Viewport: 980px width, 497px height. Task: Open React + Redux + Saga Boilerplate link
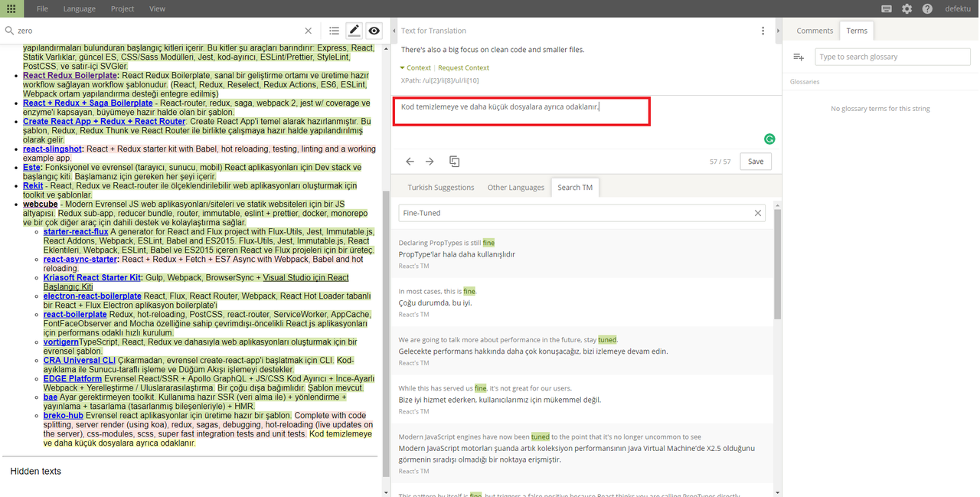(88, 103)
